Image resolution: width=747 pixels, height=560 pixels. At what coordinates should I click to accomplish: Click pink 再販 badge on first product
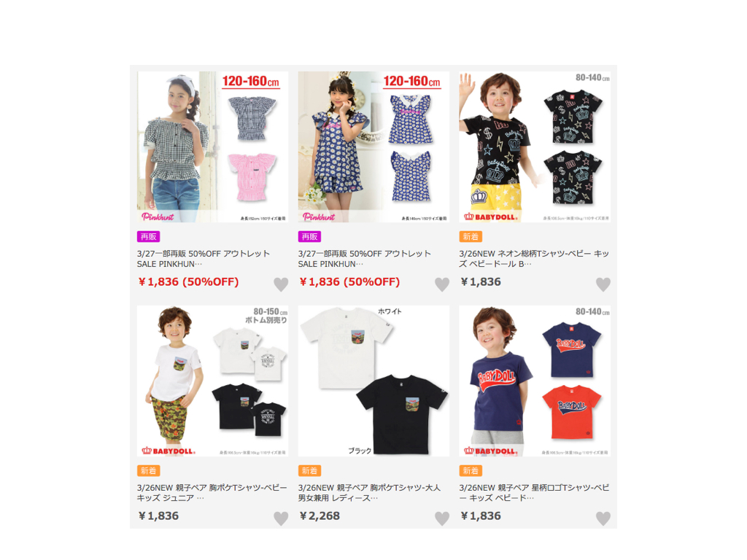(x=149, y=237)
